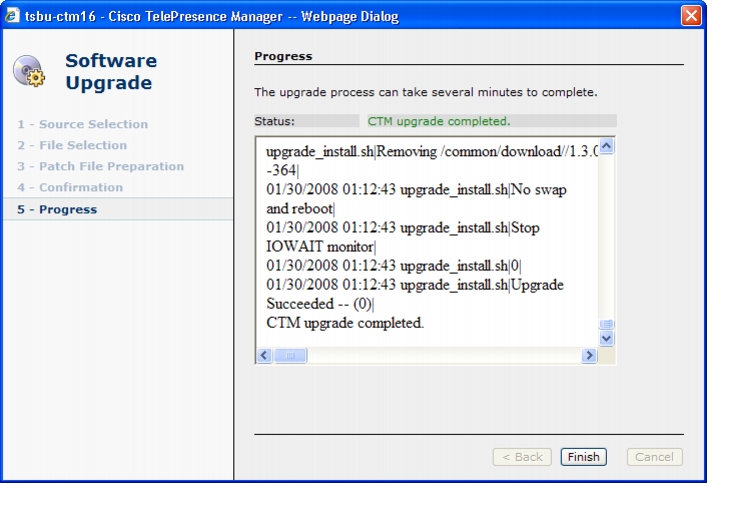
Task: Select step 1 - Source Selection
Action: [83, 124]
